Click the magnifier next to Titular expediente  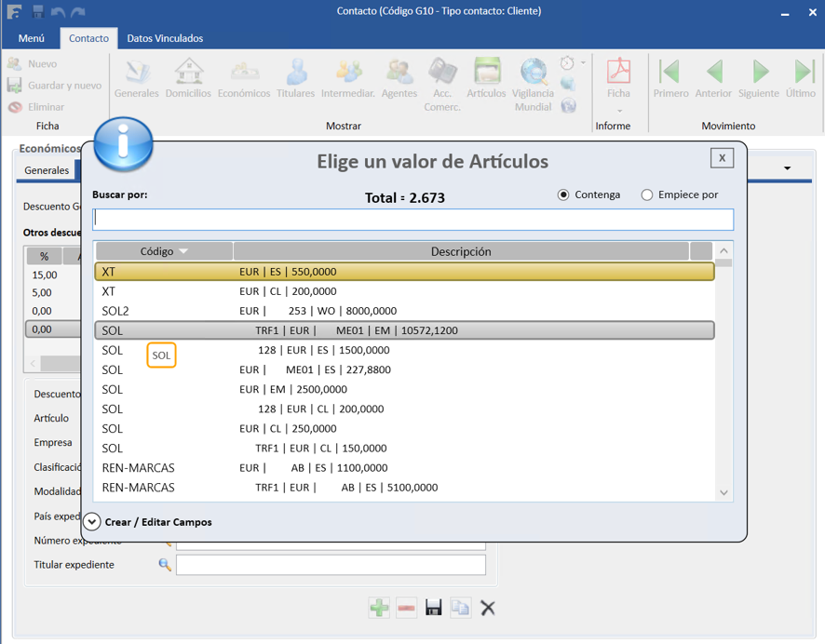click(x=165, y=565)
